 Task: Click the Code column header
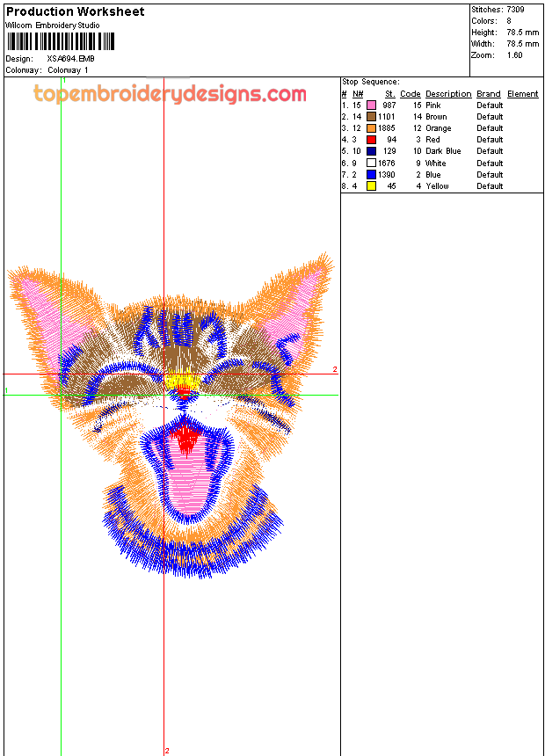410,94
